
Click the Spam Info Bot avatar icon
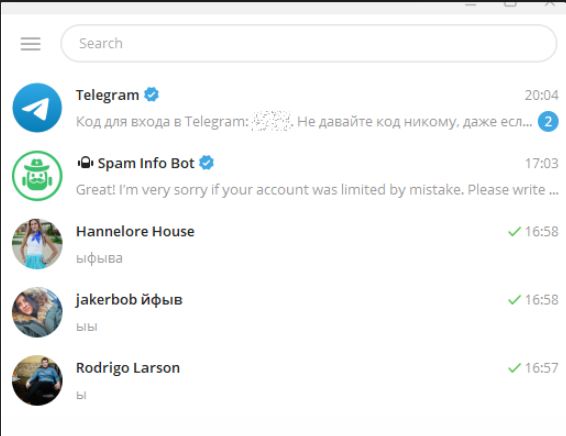pyautogui.click(x=37, y=176)
